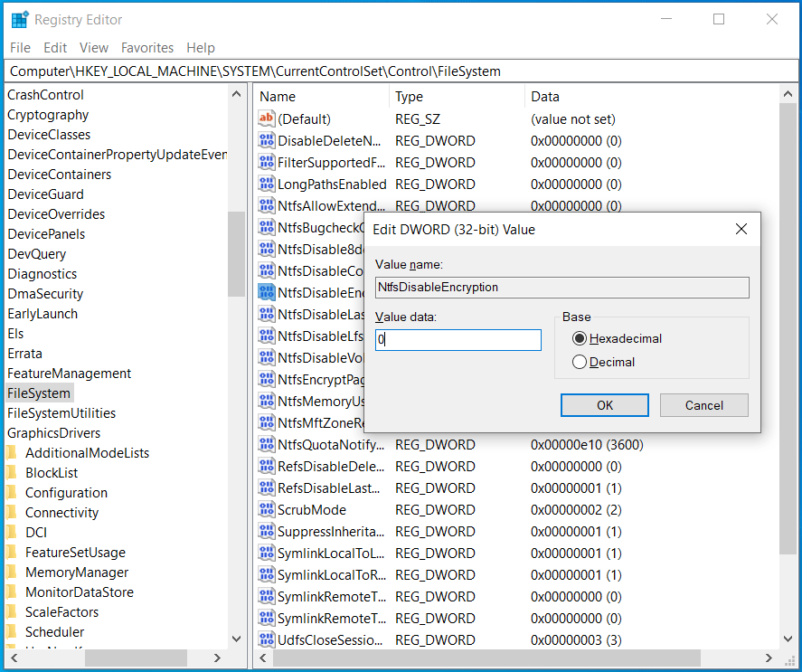This screenshot has width=802, height=672.
Task: Select the Hexadecimal base option
Action: point(579,338)
